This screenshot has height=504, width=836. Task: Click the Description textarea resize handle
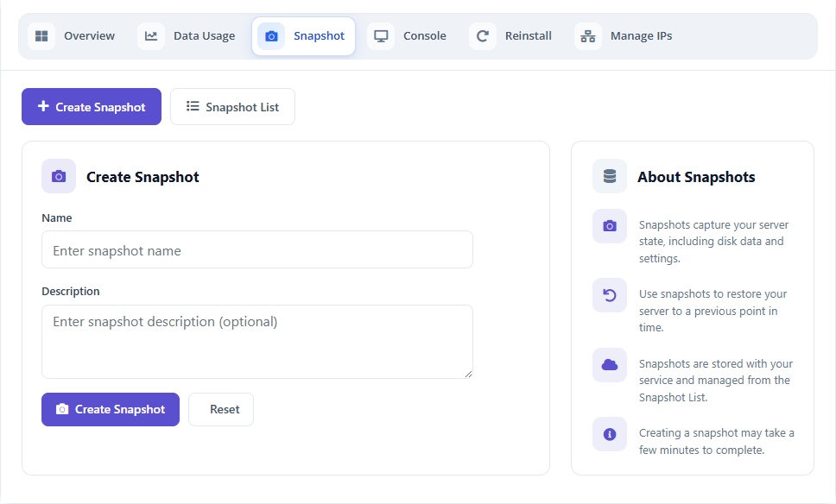coord(468,374)
